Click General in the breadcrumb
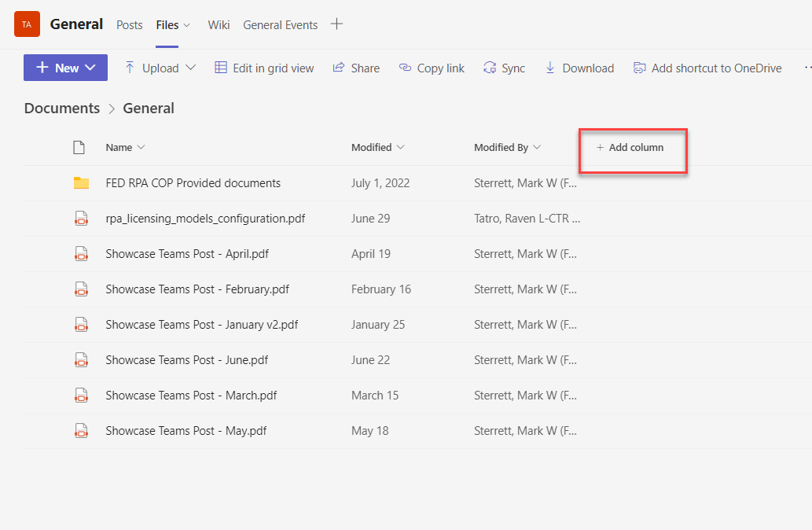Viewport: 812px width, 530px height. click(149, 108)
